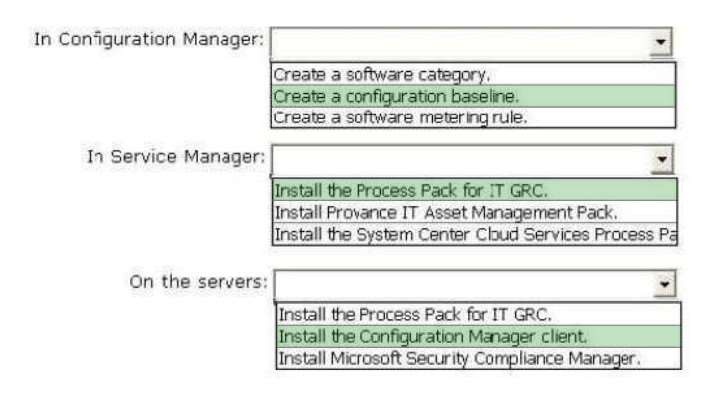Viewport: 707px width, 406px height.
Task: Pick 'Install the Process Pack for IT GRC.' under servers
Action: [x=478, y=314]
